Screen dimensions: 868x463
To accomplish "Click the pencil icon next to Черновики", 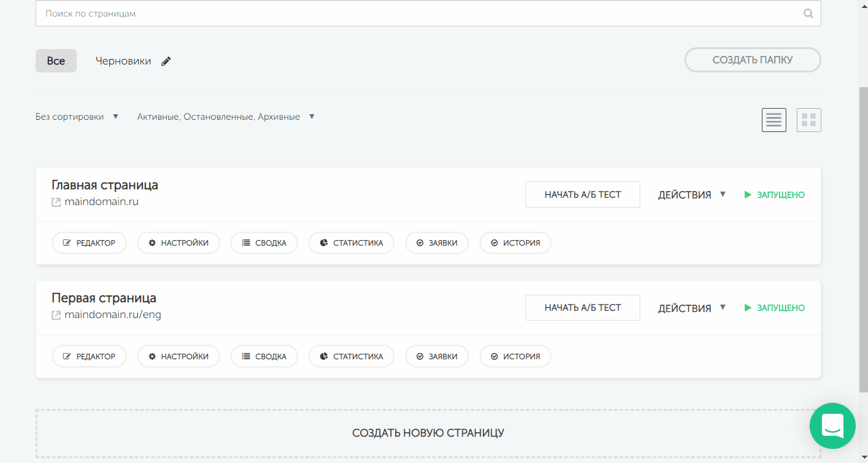I will coord(166,61).
